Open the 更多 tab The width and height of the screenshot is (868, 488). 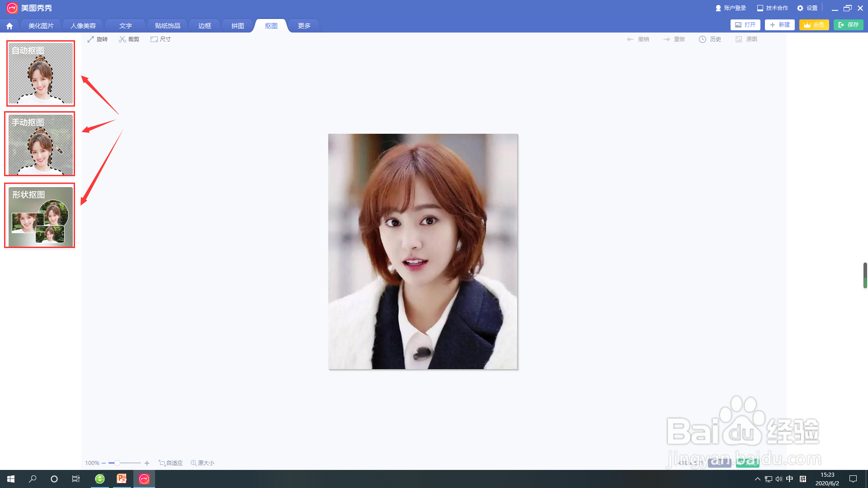(304, 26)
